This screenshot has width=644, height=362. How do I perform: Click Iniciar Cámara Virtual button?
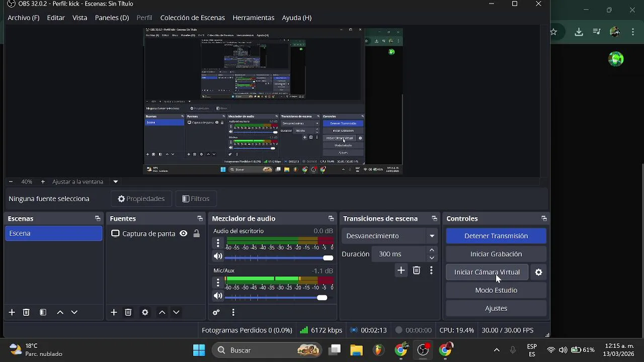click(x=487, y=272)
